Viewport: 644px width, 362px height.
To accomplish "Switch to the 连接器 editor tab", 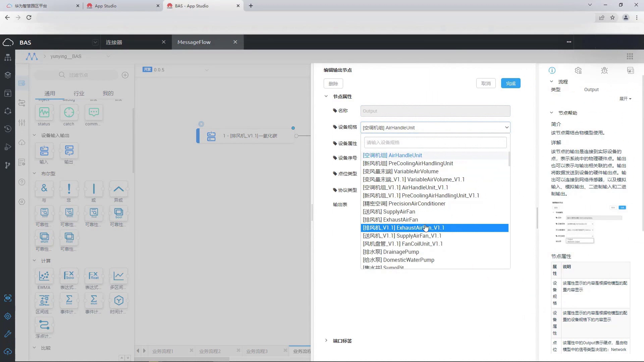I will 114,42.
